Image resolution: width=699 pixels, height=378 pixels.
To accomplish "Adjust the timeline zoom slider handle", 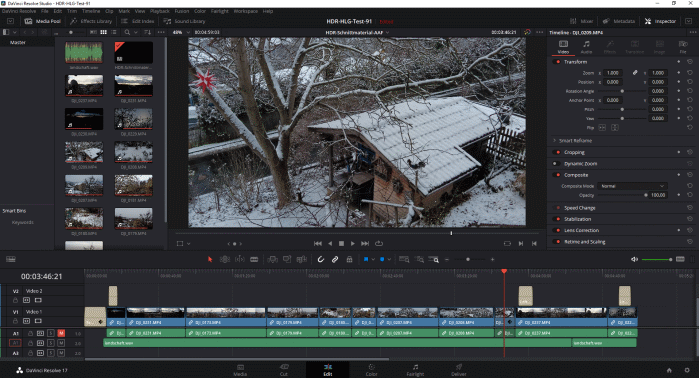I will coord(468,259).
